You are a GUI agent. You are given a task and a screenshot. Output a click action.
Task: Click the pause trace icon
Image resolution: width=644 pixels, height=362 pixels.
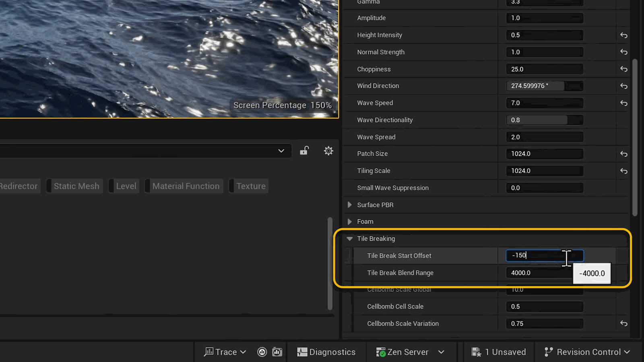click(x=262, y=352)
